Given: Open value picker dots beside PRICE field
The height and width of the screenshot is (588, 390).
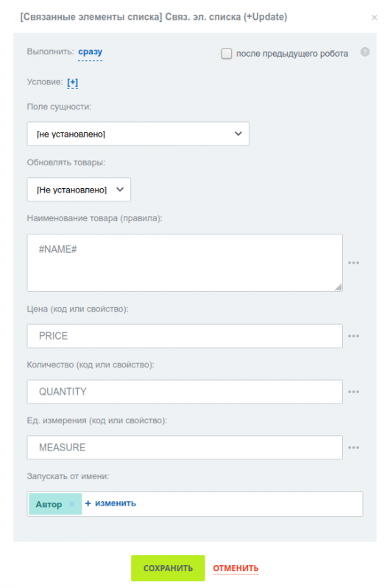Looking at the screenshot, I should 354,336.
